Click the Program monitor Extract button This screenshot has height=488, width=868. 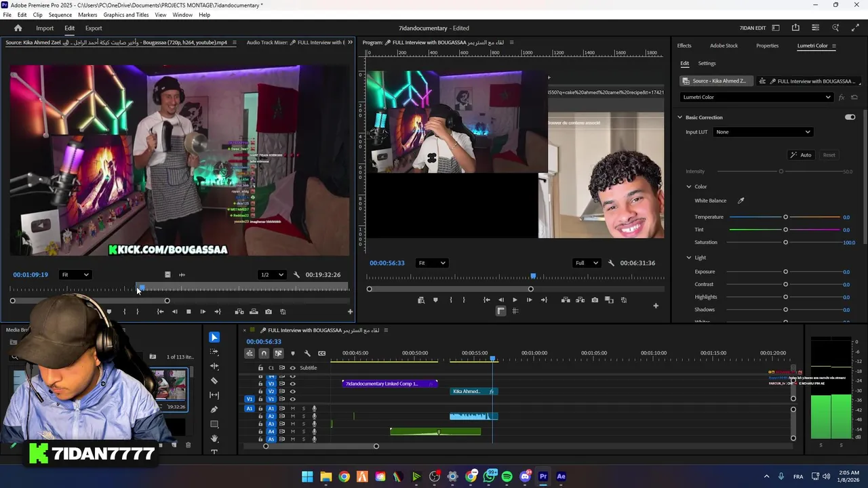click(x=580, y=300)
